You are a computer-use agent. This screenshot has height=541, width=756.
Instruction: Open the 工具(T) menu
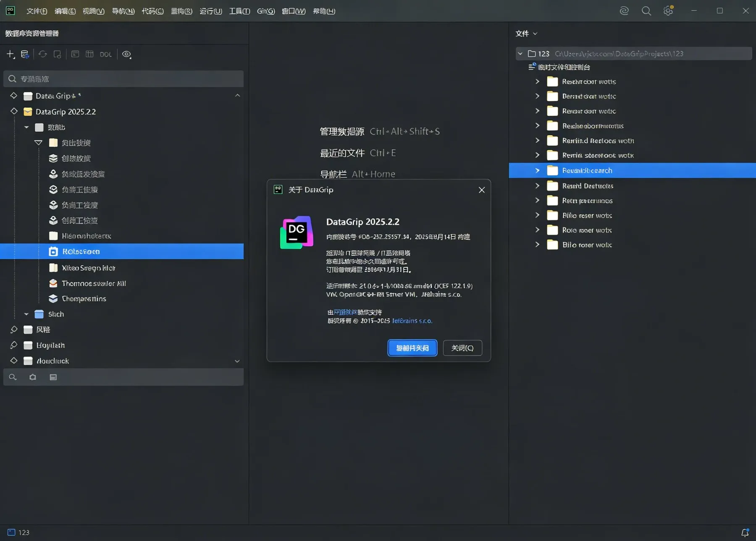[239, 11]
